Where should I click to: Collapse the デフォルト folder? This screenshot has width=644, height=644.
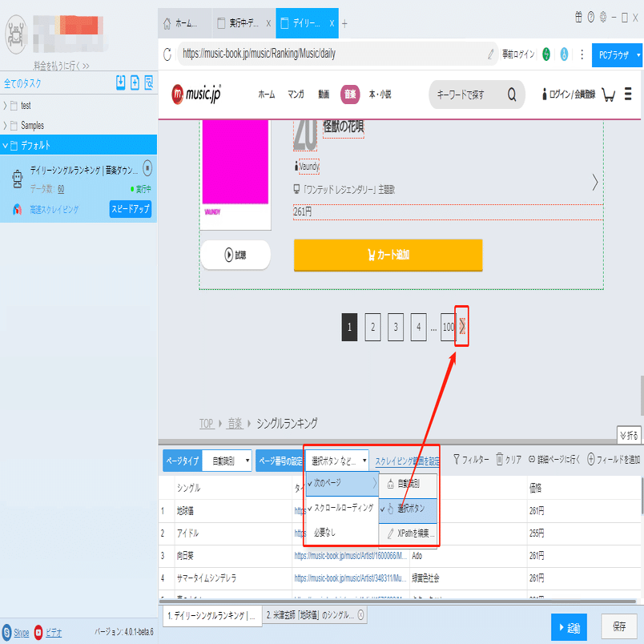[x=5, y=145]
